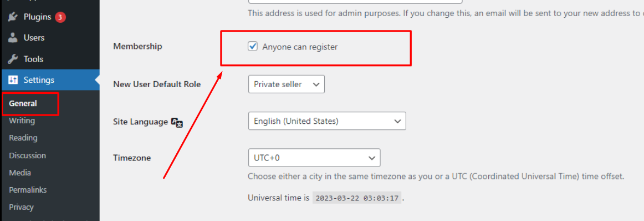This screenshot has height=221, width=644.
Task: Open Discussion settings
Action: pyautogui.click(x=28, y=155)
